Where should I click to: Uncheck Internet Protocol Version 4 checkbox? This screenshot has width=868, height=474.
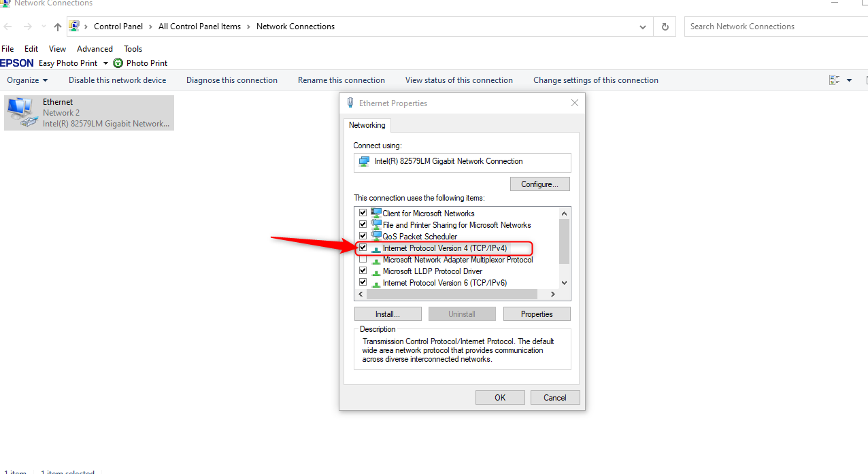tap(363, 248)
